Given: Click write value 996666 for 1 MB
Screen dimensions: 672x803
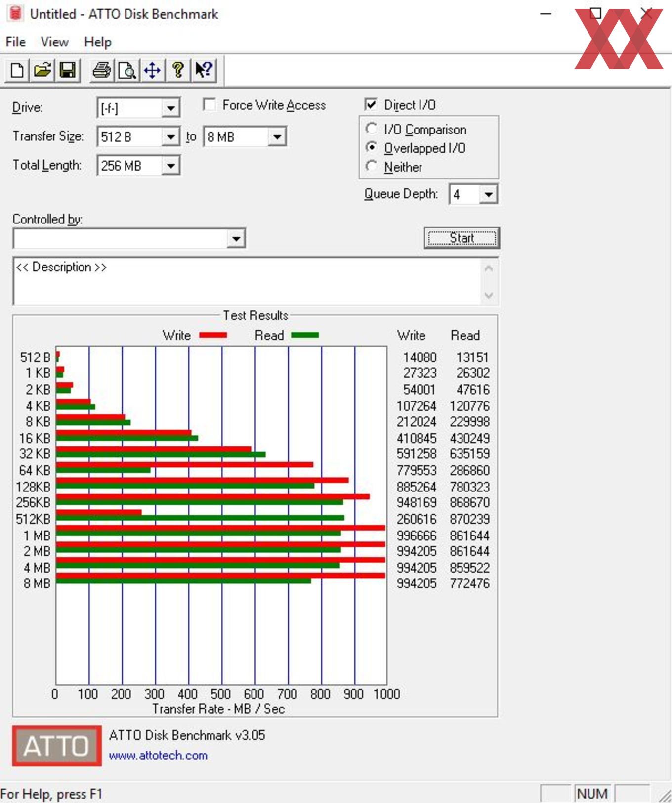Looking at the screenshot, I should click(x=417, y=535).
